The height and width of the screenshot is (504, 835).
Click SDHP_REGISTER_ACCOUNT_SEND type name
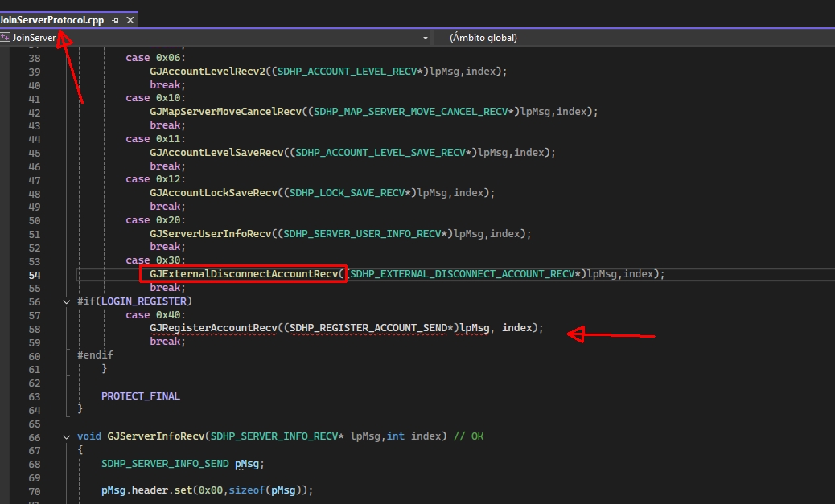tap(368, 328)
